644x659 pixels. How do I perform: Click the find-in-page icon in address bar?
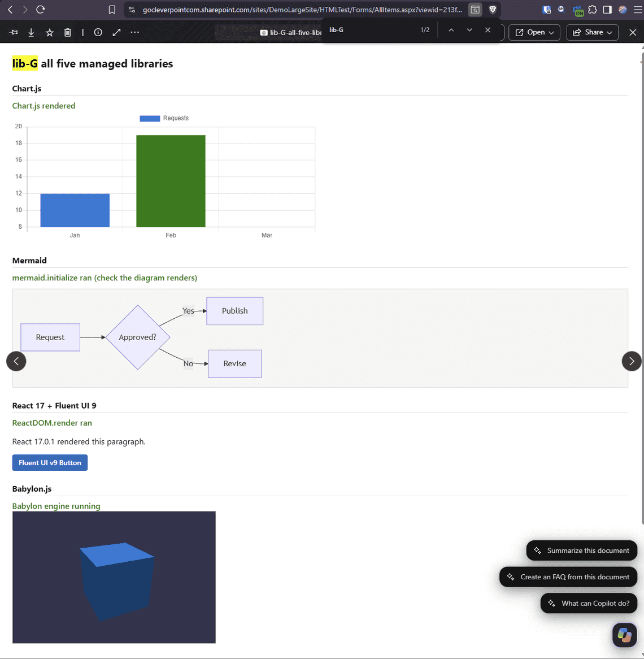pos(475,10)
